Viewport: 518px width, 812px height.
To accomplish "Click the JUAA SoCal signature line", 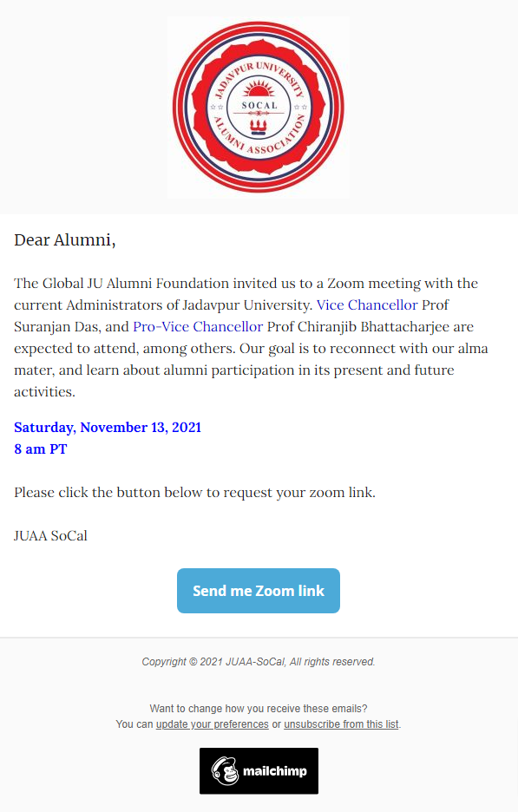I will [51, 535].
